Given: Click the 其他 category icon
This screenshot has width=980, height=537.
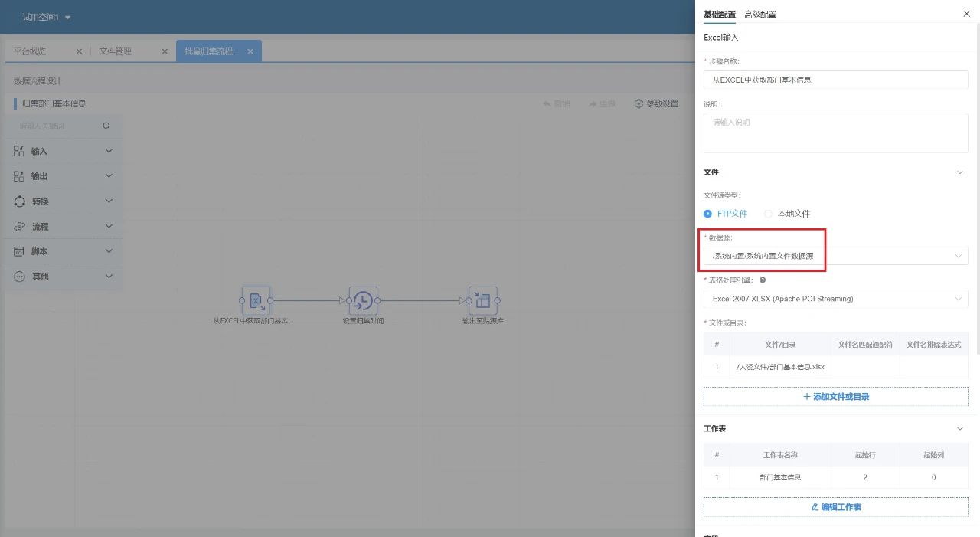Looking at the screenshot, I should tap(19, 277).
